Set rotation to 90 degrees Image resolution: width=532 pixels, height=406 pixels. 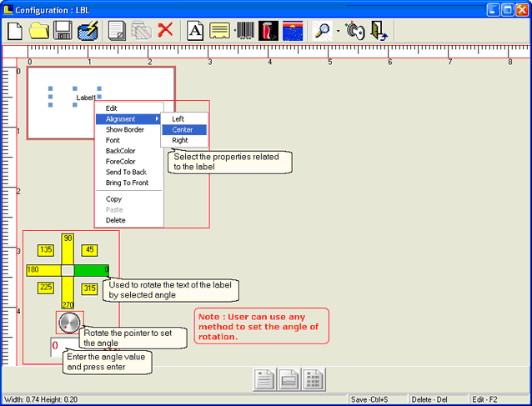coord(68,248)
